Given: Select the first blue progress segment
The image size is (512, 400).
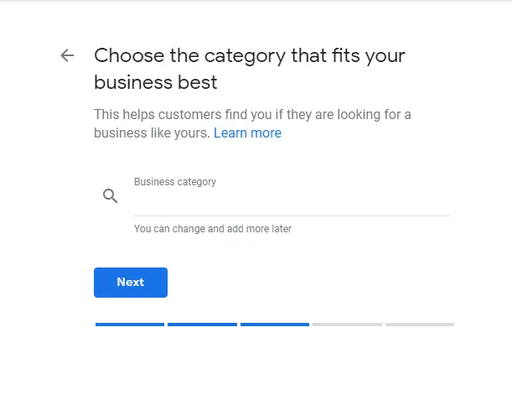Looking at the screenshot, I should (130, 324).
